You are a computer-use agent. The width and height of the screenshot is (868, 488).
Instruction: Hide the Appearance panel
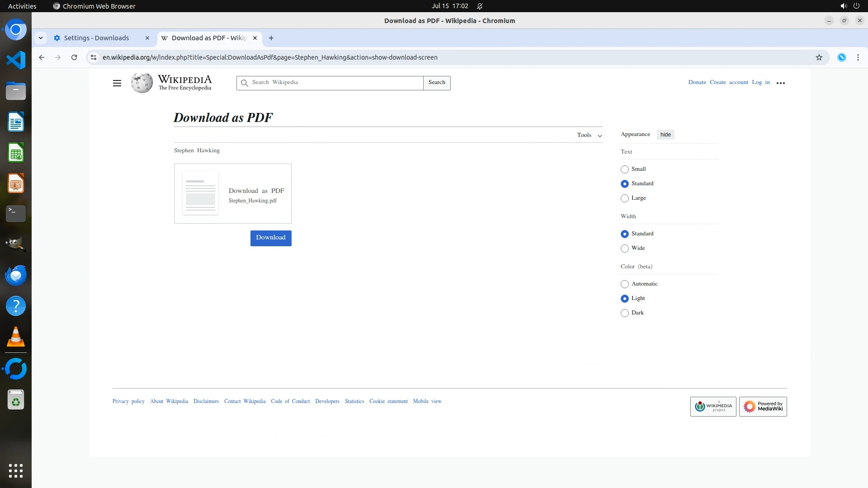(x=665, y=135)
